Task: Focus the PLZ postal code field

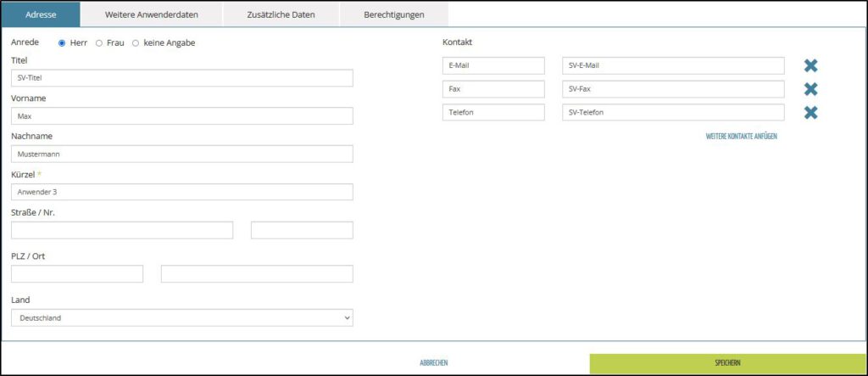Action: tap(77, 274)
